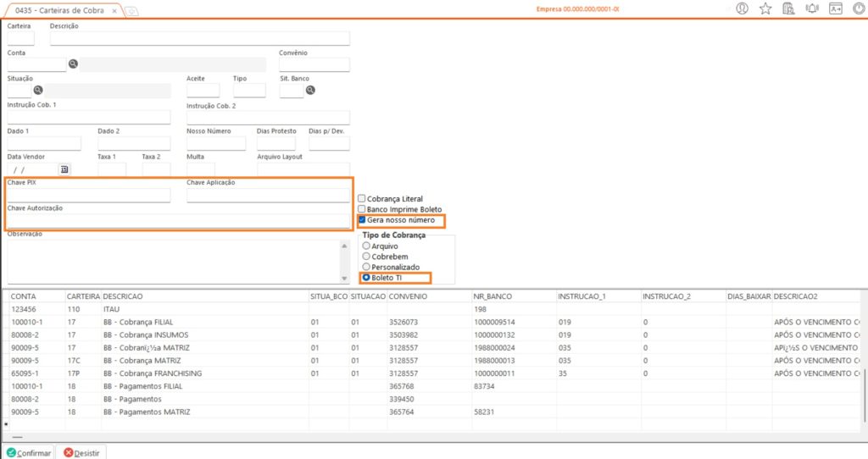Viewport: 868px width, 459px height.
Task: Click the search magnifier beside Conta field
Action: (73, 64)
